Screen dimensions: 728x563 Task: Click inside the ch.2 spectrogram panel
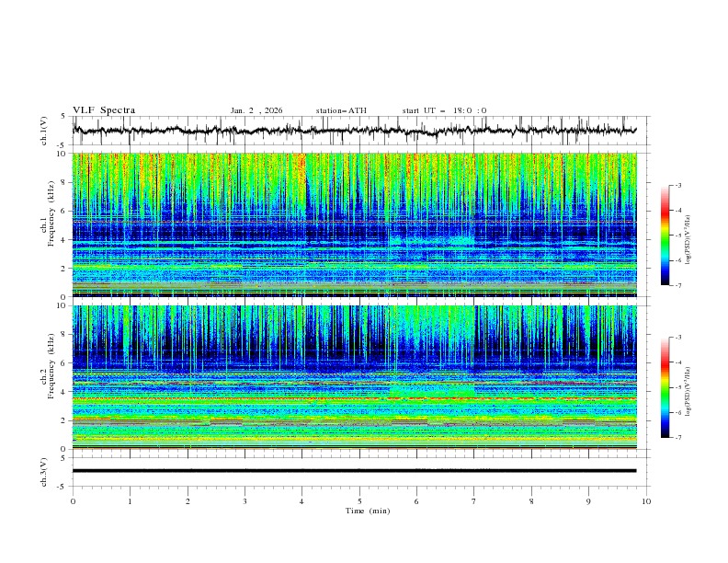[354, 377]
